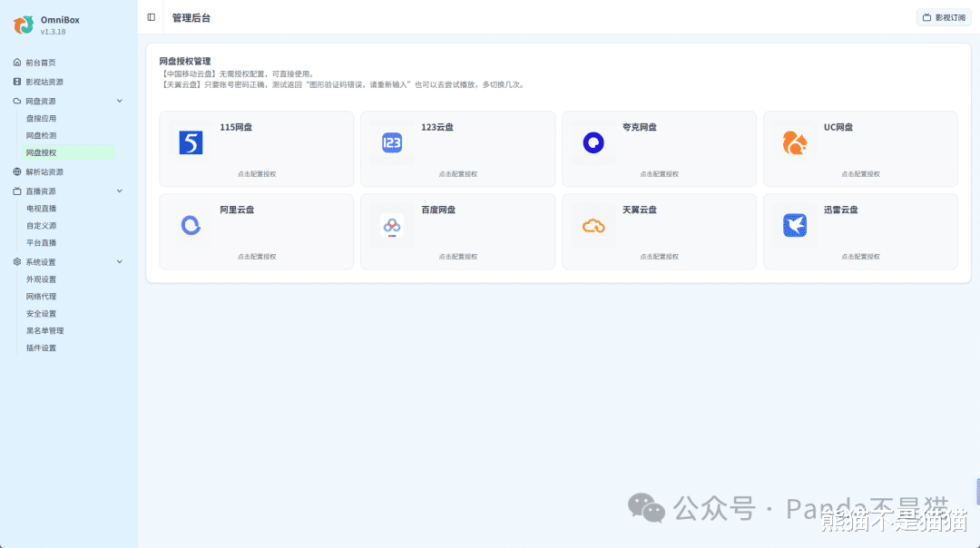Viewport: 980px width, 548px height.
Task: Click 点击配置授权 under 115网盘
Action: point(256,174)
